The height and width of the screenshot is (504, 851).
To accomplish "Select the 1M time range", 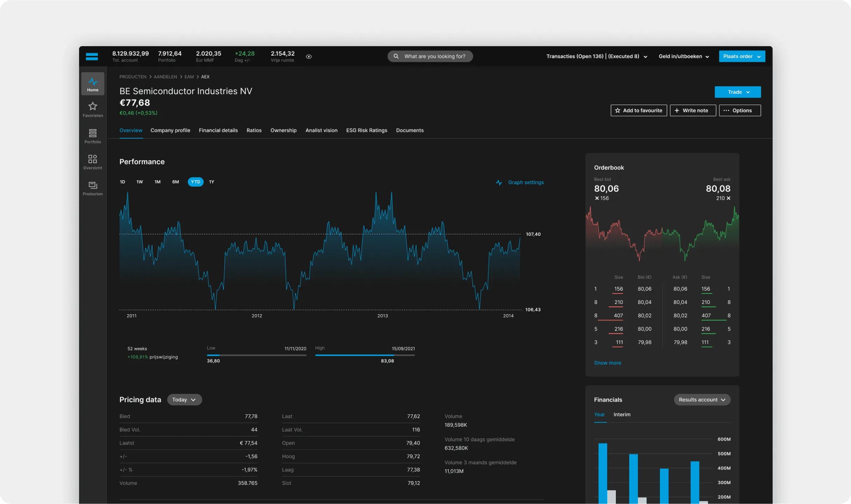I will pyautogui.click(x=157, y=182).
